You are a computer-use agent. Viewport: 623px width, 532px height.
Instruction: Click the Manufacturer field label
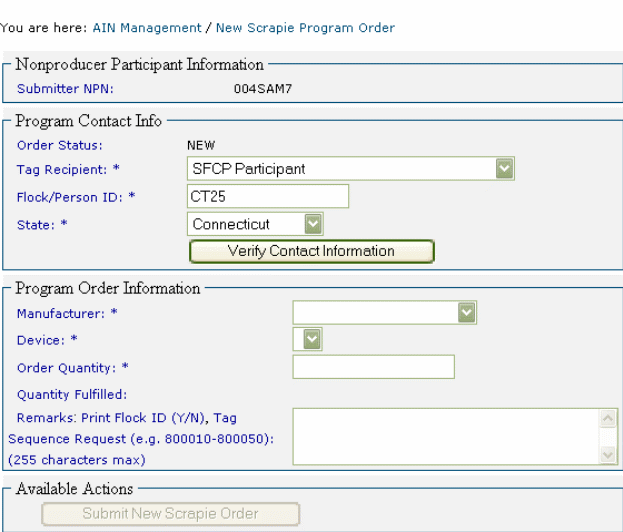[67, 313]
